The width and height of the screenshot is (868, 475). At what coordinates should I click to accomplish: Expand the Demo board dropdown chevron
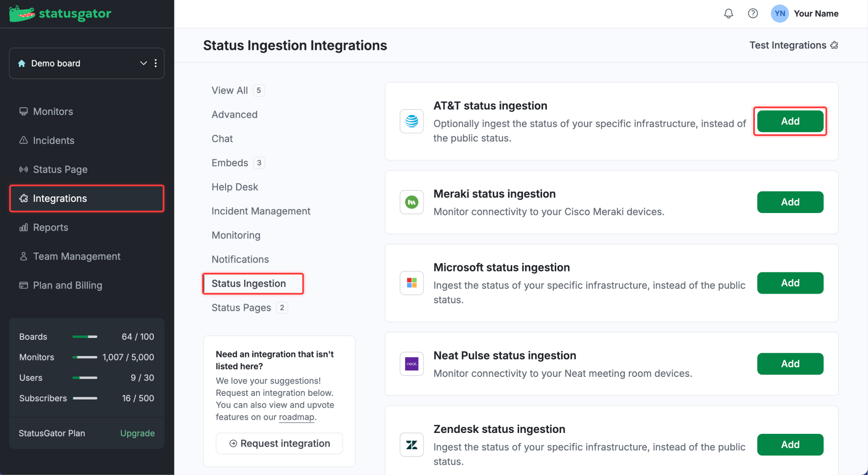(143, 63)
